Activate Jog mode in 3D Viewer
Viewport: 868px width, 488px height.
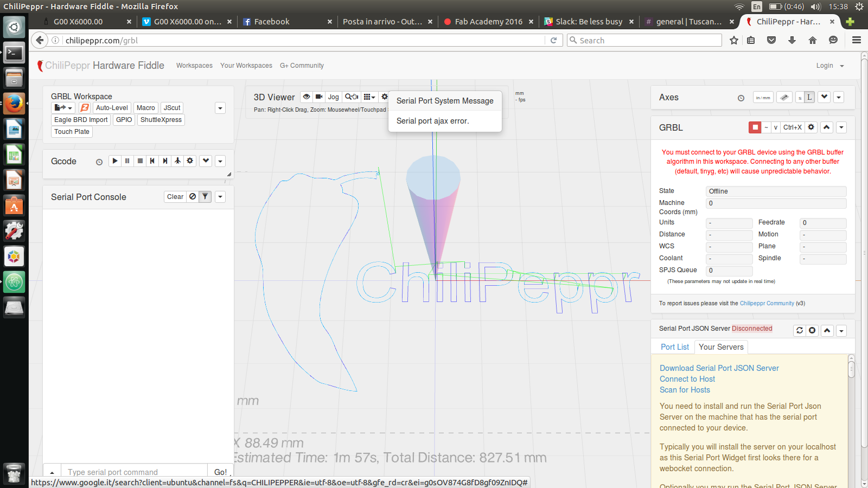(333, 97)
